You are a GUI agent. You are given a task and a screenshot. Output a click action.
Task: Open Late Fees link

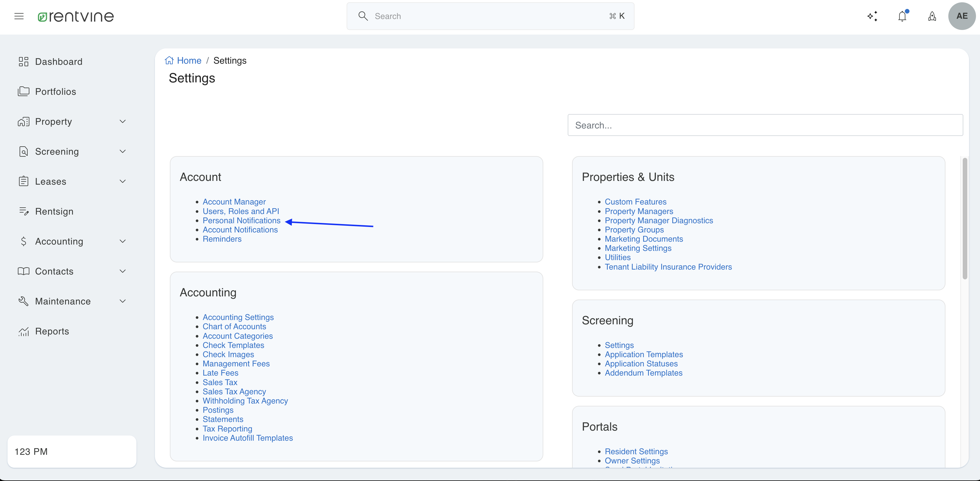click(220, 373)
